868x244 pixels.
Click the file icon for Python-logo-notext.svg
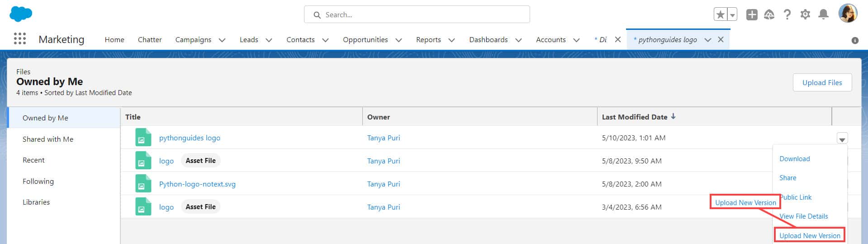coord(143,183)
